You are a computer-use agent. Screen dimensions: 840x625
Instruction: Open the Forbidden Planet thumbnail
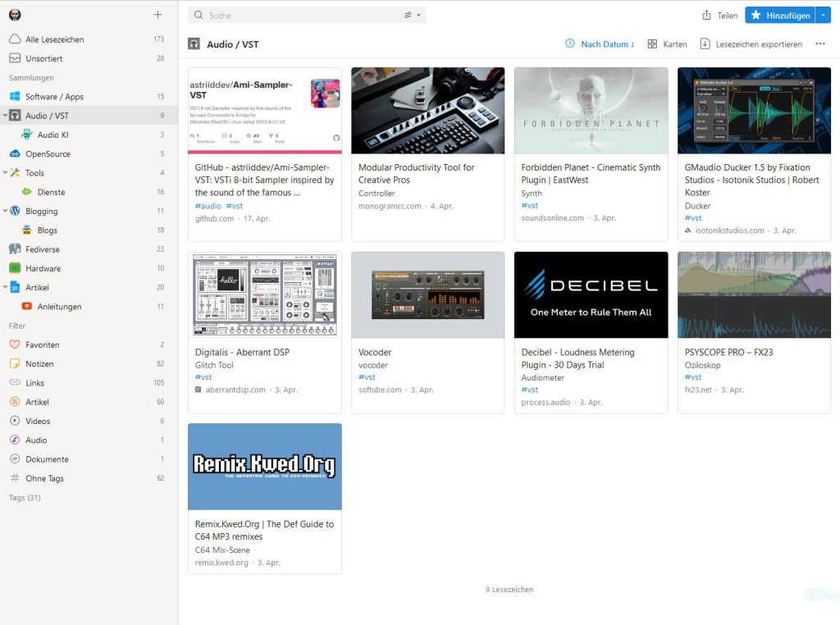click(x=591, y=111)
